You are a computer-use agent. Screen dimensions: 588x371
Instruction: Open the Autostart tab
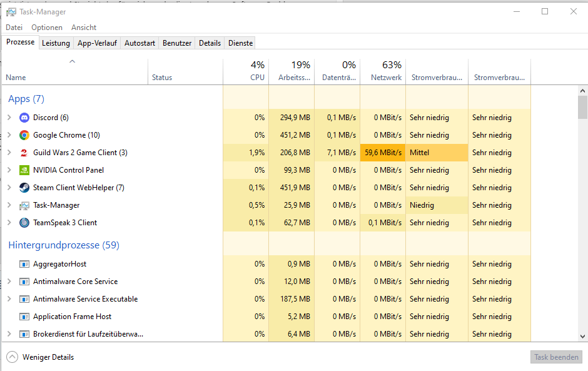pyautogui.click(x=139, y=43)
